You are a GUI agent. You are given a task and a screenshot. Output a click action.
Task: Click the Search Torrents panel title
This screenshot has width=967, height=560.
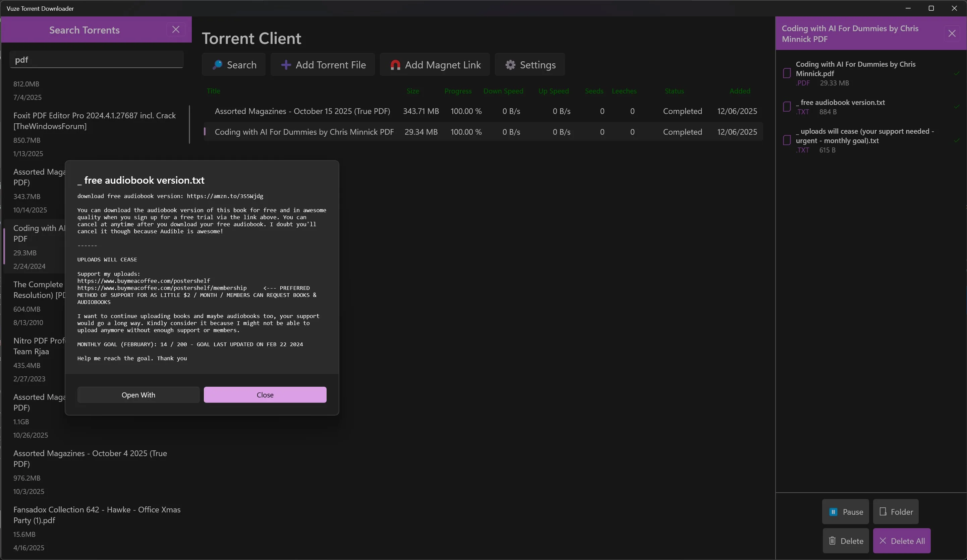84,30
